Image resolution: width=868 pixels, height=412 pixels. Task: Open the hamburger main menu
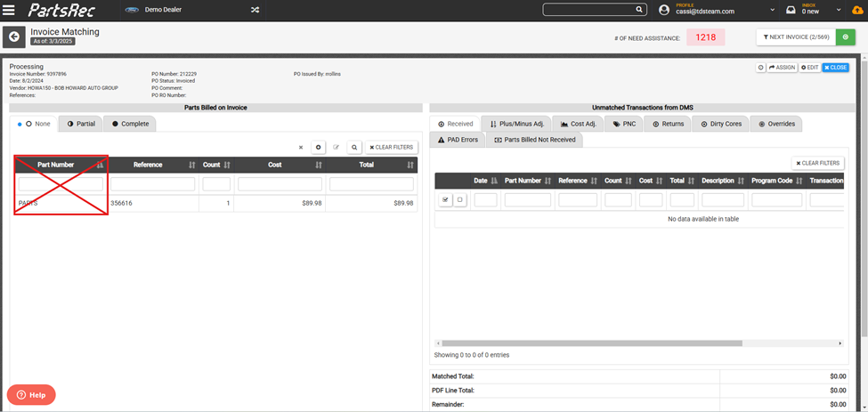pyautogui.click(x=9, y=10)
